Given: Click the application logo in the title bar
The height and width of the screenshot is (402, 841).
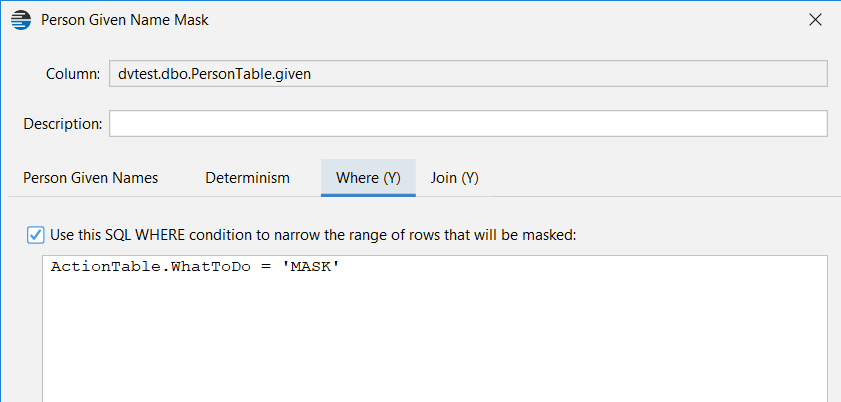Looking at the screenshot, I should [21, 20].
